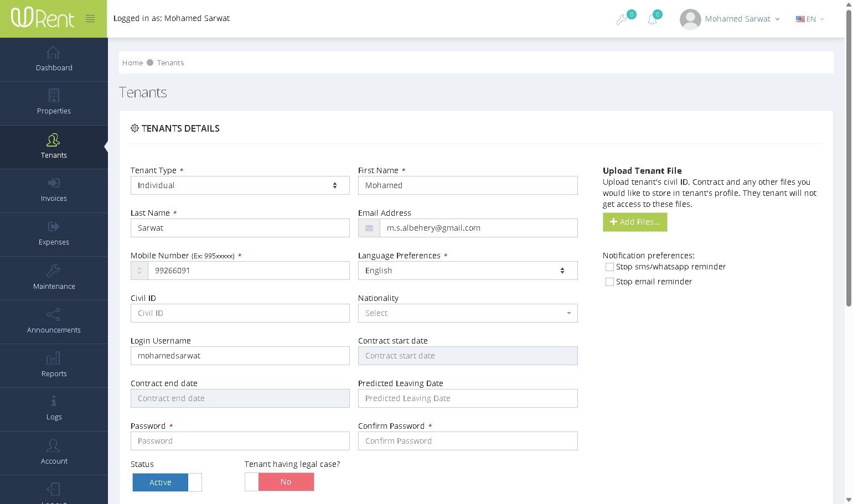Expand the Nationality select box
This screenshot has height=504, width=853.
coord(468,313)
